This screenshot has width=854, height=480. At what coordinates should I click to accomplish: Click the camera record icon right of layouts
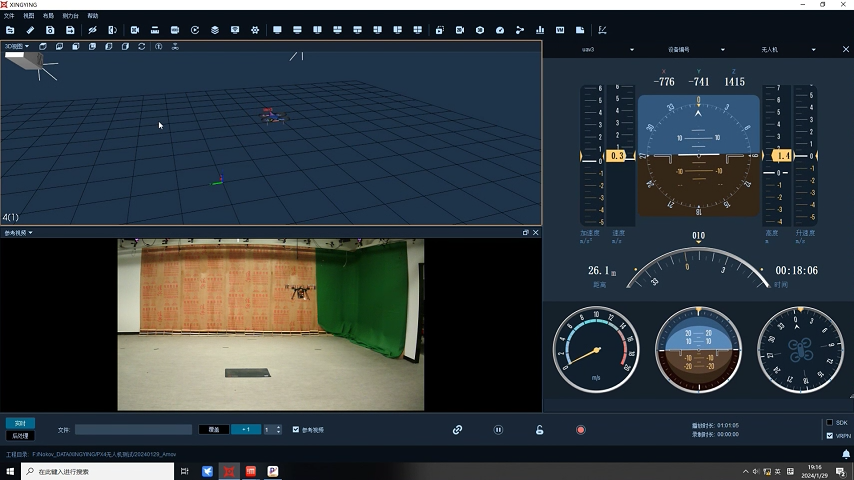click(x=460, y=30)
